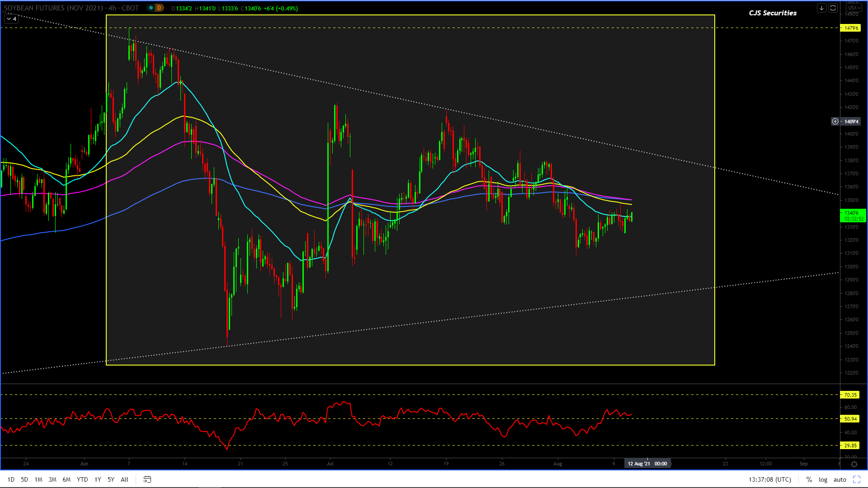Click the yellow 1479'6 price level label
This screenshot has height=488, width=868.
(851, 28)
